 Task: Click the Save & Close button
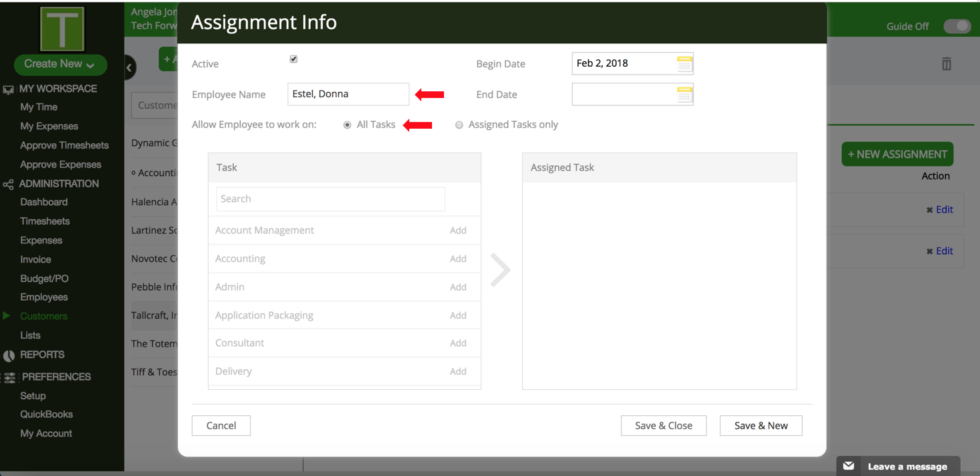[x=663, y=425]
